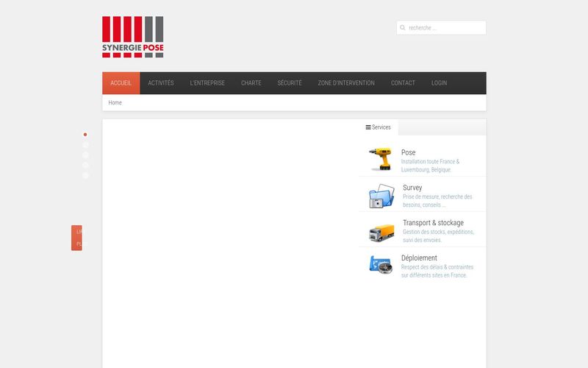
Task: Click the yellow truck Transport icon
Action: point(381,233)
